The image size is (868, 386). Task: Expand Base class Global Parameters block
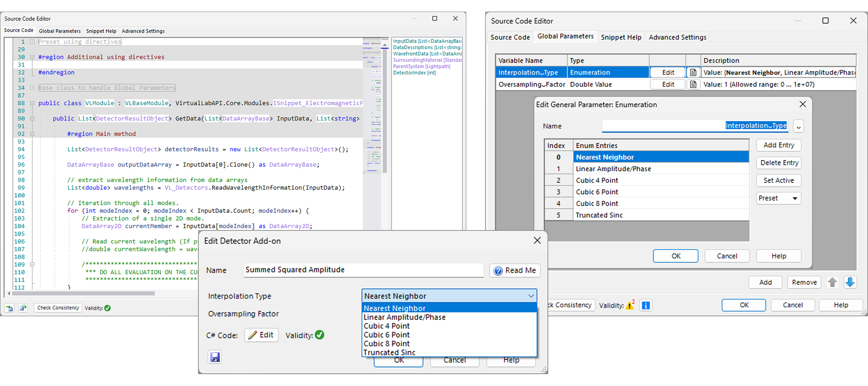tap(32, 87)
